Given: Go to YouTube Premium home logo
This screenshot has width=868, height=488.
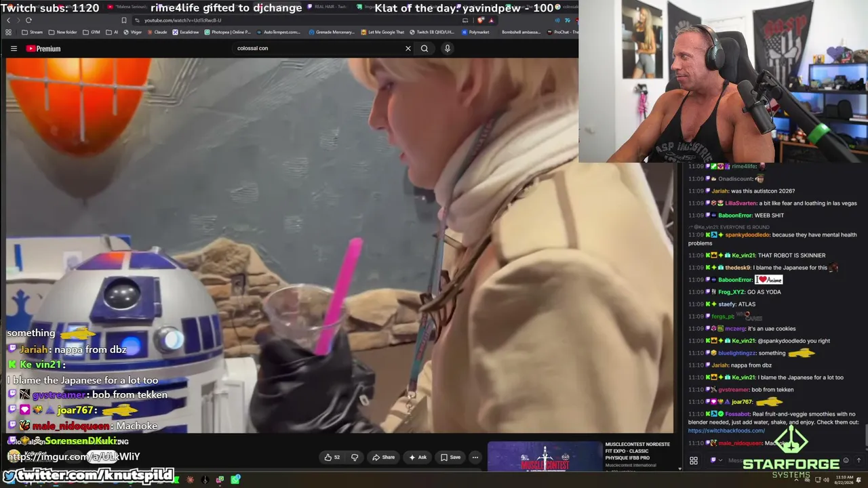Looking at the screenshot, I should tap(43, 49).
